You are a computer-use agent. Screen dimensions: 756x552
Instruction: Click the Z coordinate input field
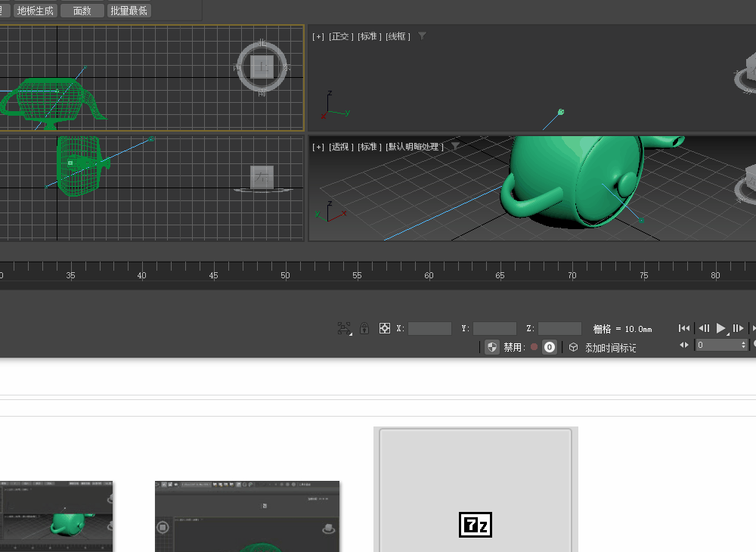coord(559,328)
